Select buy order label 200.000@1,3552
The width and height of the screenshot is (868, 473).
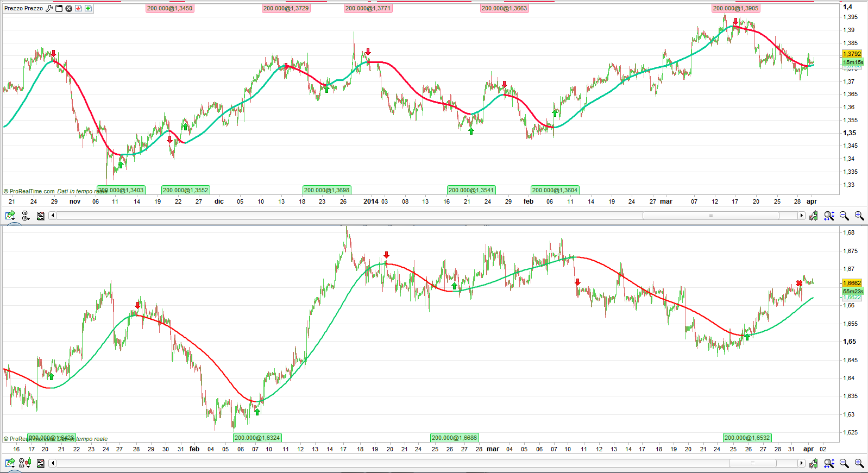186,190
